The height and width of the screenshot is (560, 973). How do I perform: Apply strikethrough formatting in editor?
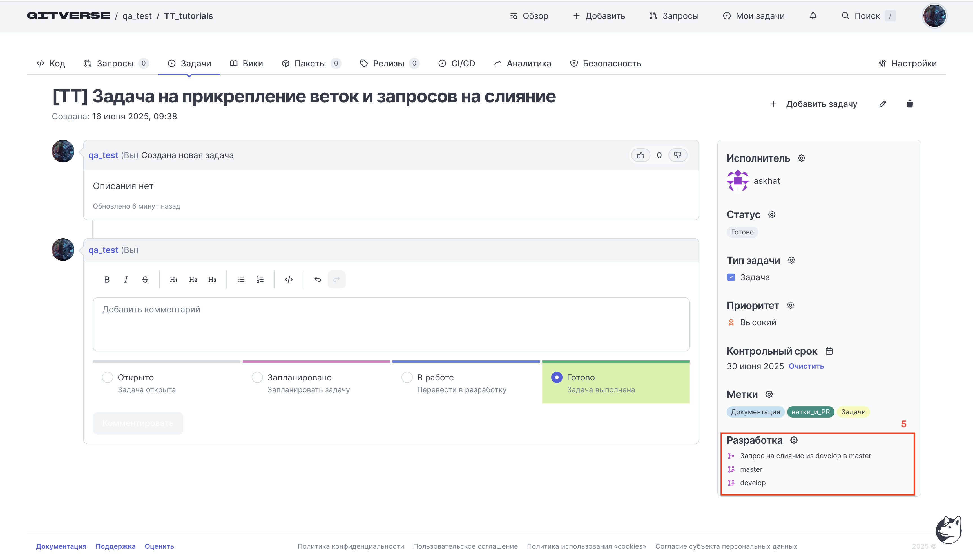(x=145, y=280)
